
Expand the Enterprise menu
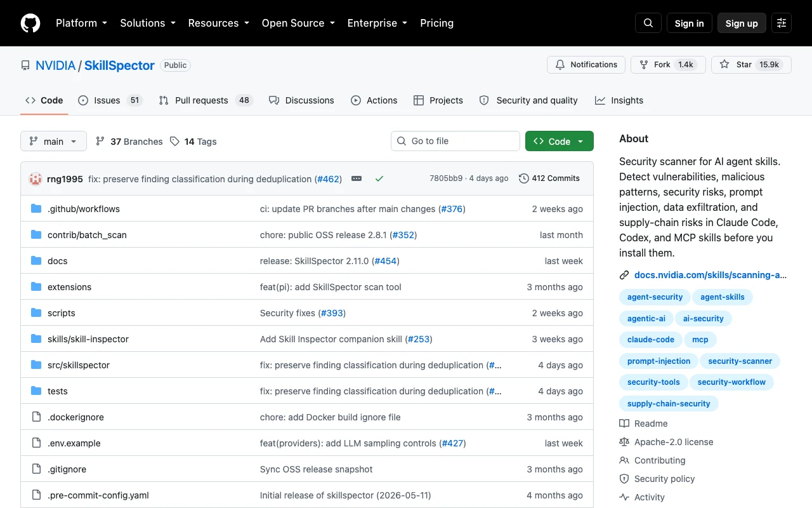(x=377, y=23)
